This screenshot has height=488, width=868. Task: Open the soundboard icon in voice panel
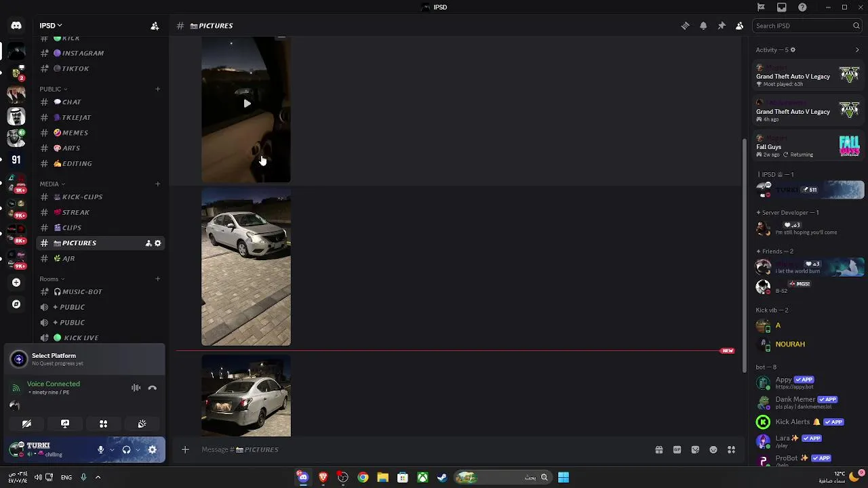click(142, 424)
